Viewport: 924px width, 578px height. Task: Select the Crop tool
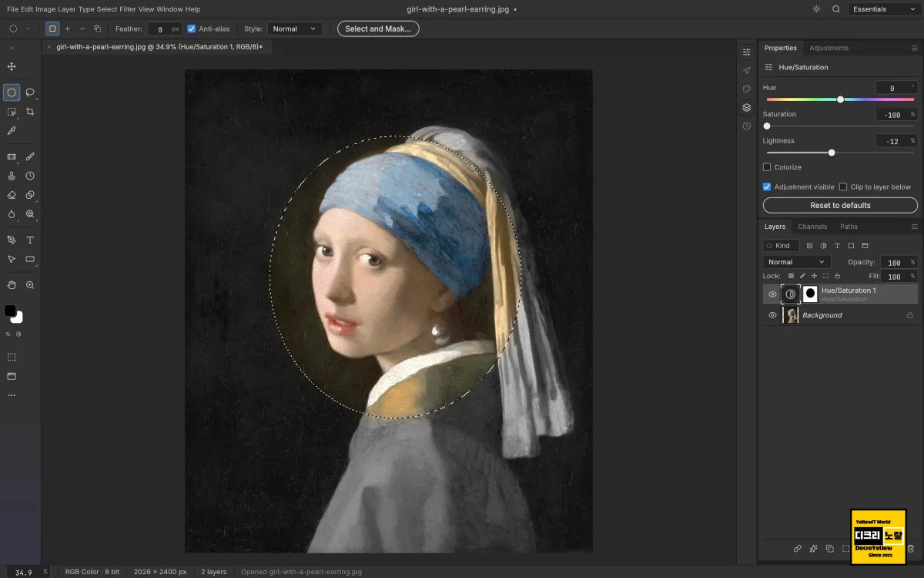(30, 112)
